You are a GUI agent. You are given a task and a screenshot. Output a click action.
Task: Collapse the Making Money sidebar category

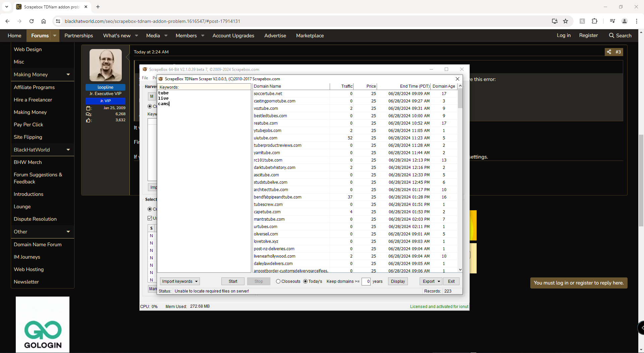(x=68, y=75)
